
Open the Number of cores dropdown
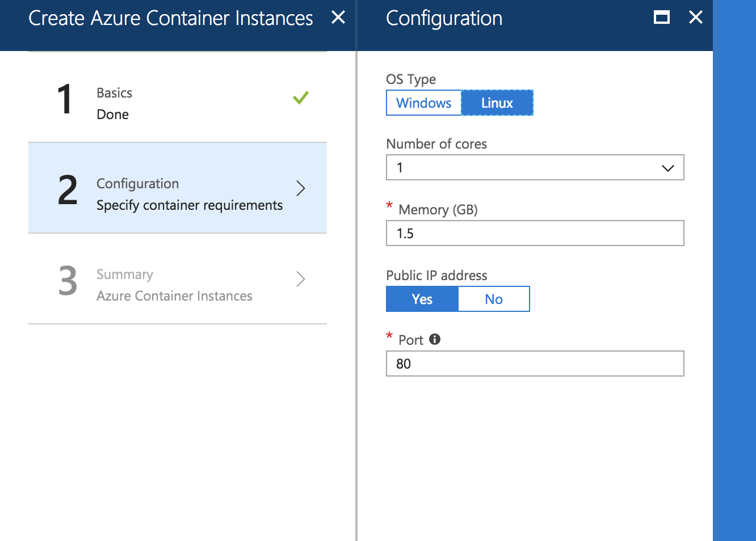tap(535, 167)
